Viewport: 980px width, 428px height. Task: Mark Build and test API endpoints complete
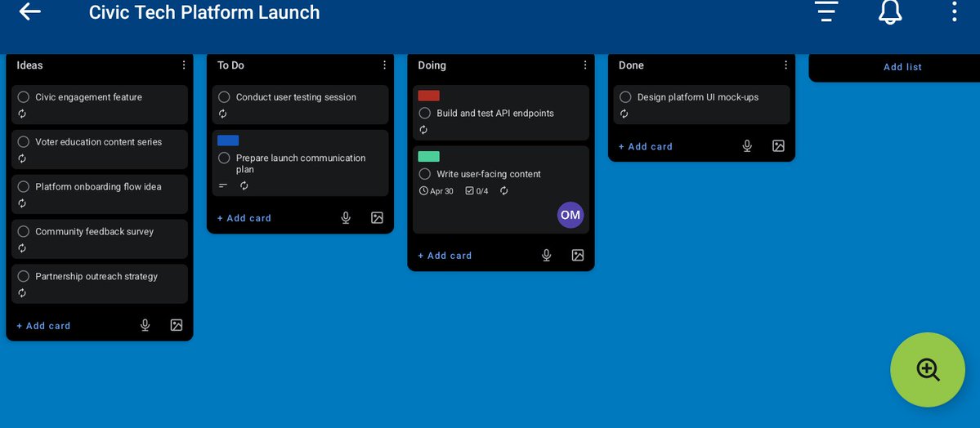pos(425,113)
